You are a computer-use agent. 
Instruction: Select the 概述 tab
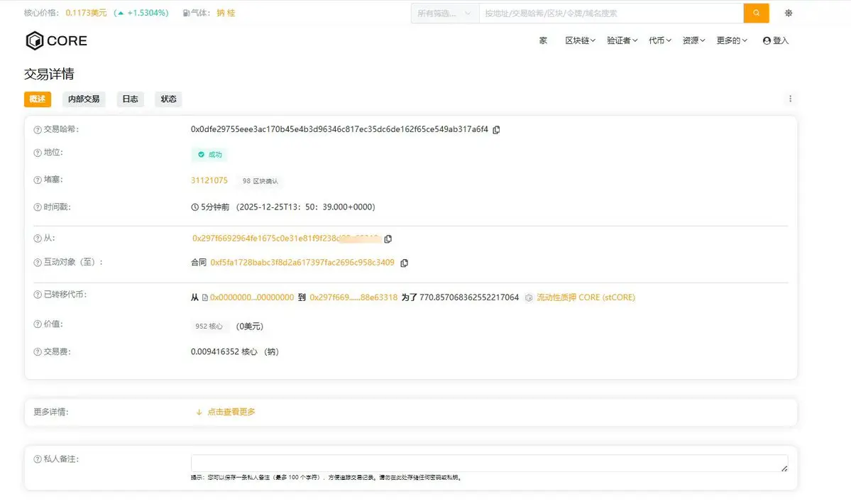click(38, 99)
